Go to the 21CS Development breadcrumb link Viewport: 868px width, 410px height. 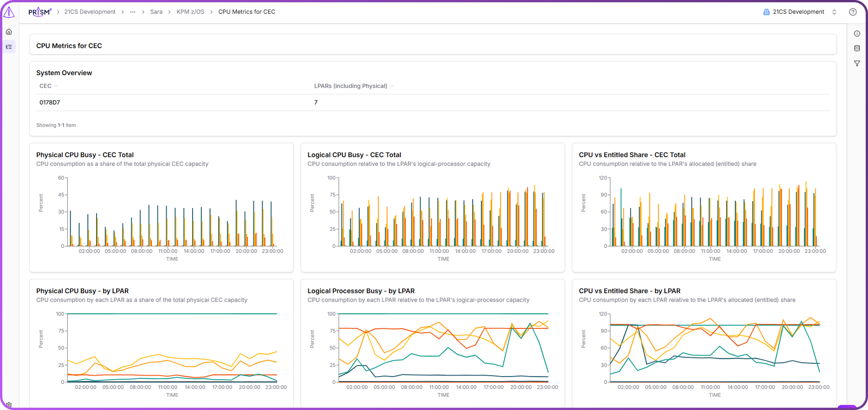pos(90,12)
